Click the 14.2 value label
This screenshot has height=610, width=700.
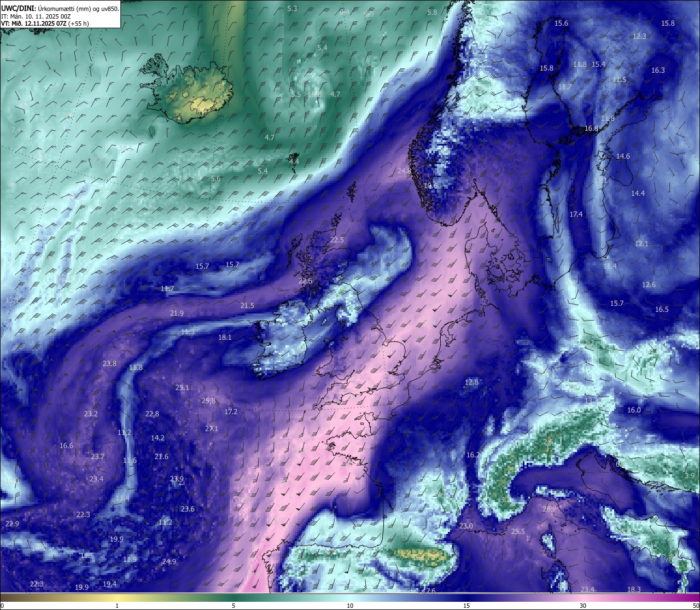pyautogui.click(x=157, y=438)
